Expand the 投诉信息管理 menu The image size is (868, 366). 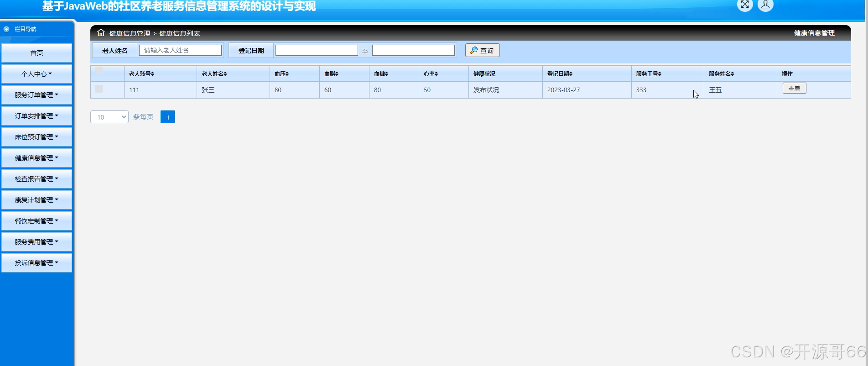pos(36,263)
